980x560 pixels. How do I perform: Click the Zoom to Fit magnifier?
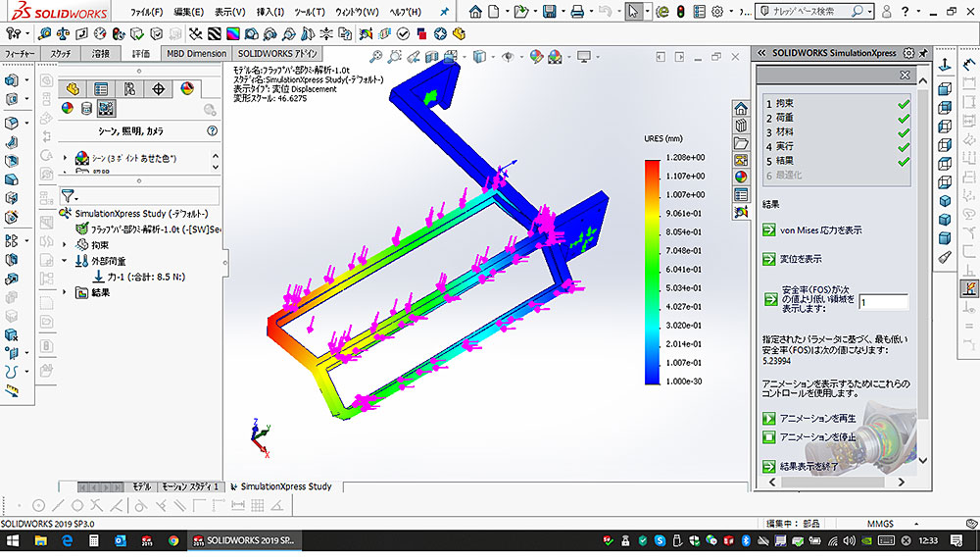pos(375,57)
